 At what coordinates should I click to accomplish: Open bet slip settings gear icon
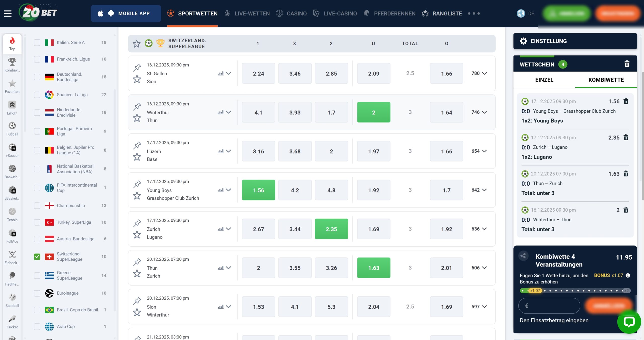524,41
